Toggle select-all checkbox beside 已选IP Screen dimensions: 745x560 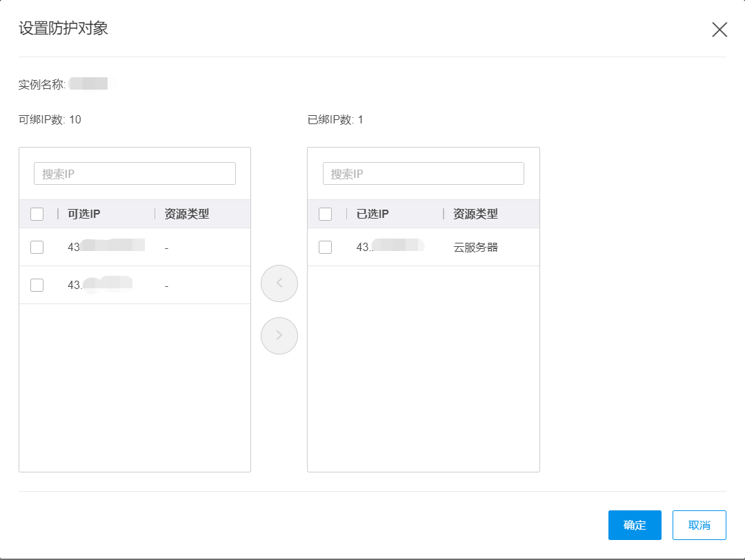pos(326,214)
